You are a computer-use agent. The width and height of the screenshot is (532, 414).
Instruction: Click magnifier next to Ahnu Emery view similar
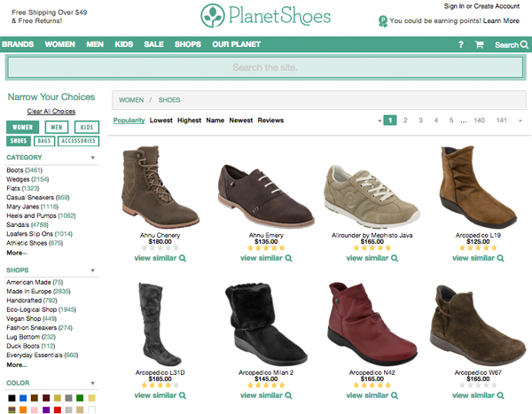tap(288, 258)
